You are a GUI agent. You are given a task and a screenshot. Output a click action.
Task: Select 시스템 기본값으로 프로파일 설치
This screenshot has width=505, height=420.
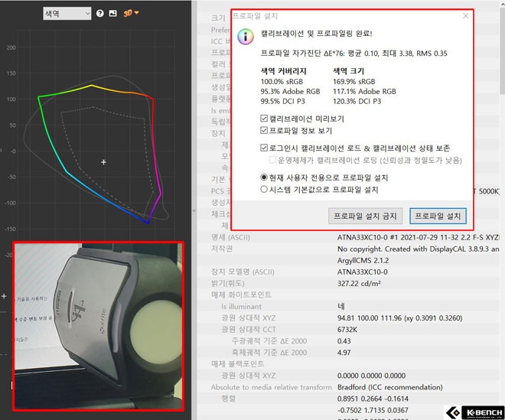pyautogui.click(x=264, y=189)
